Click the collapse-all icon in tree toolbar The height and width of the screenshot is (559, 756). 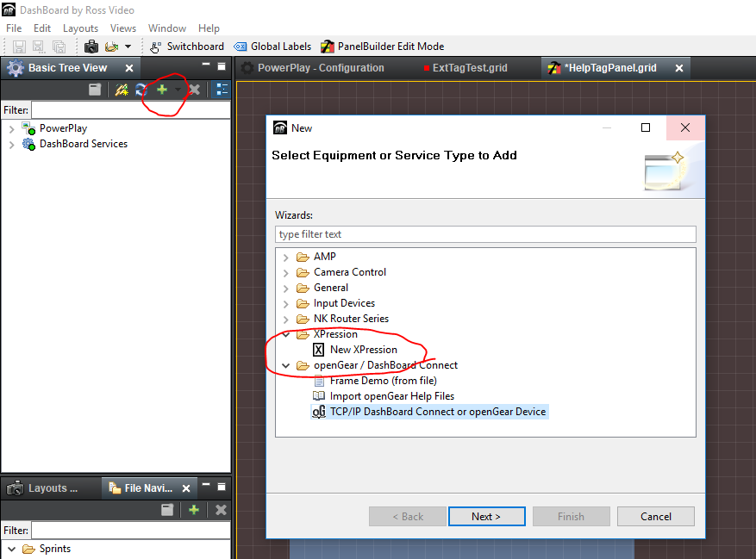coord(95,90)
